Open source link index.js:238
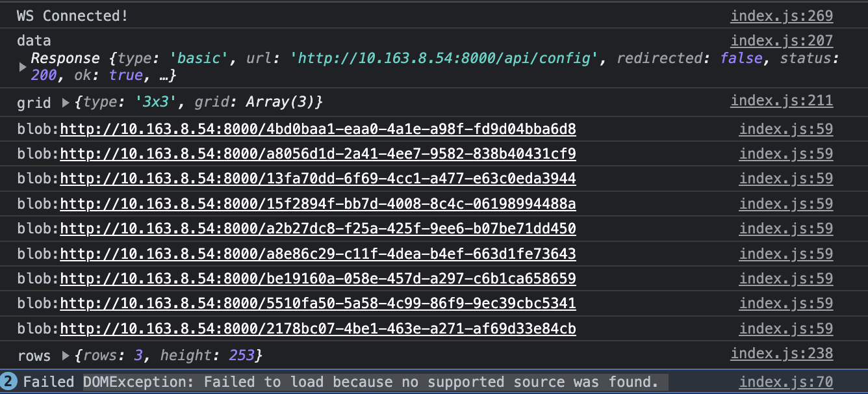The width and height of the screenshot is (868, 394). pos(782,354)
